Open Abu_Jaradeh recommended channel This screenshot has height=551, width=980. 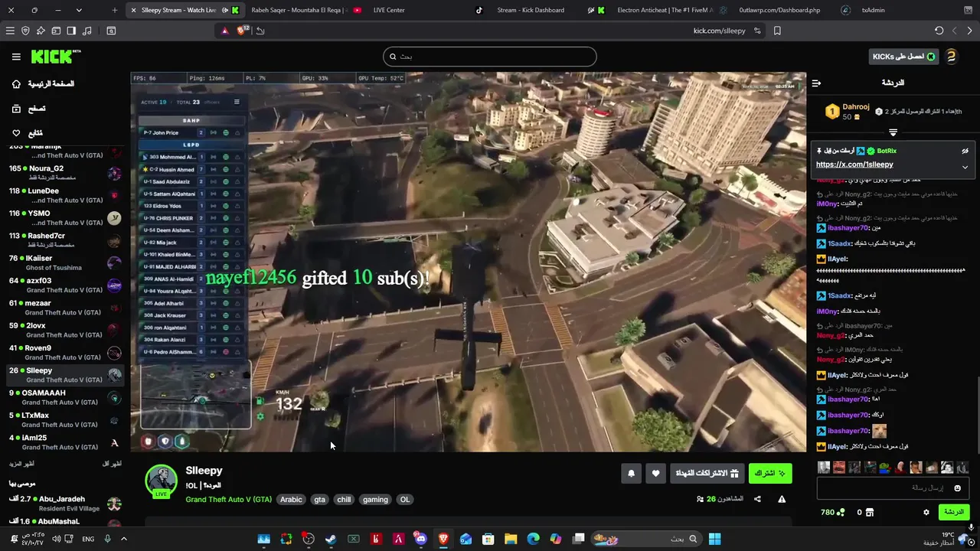point(65,504)
